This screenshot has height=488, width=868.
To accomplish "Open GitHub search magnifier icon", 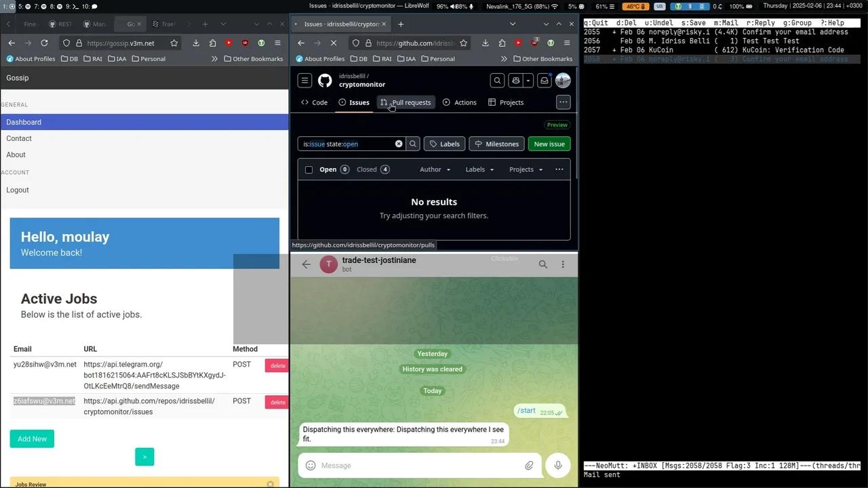I will pos(497,81).
